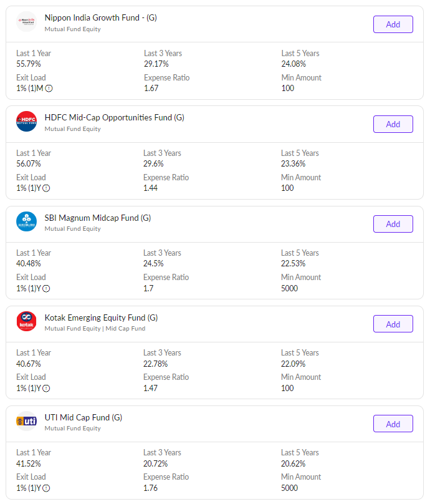Add HDFC Mid-Cap Opportunities Fund
The image size is (430, 504).
coord(393,124)
